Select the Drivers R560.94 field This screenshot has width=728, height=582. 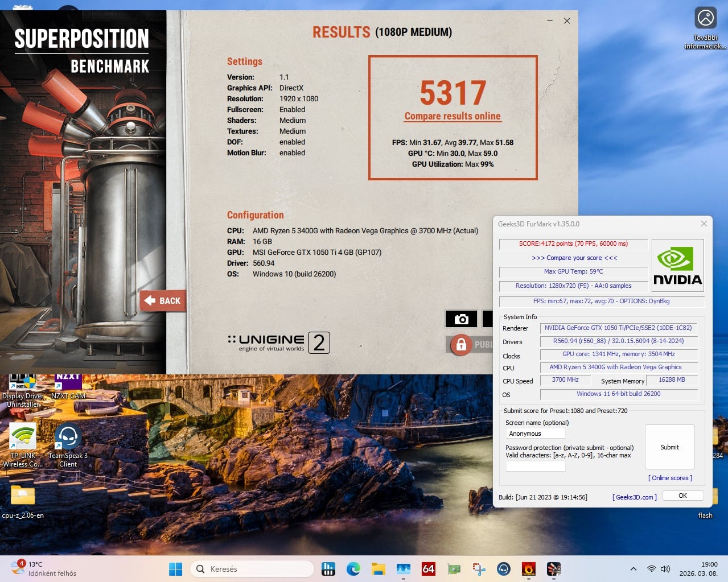[x=618, y=341]
